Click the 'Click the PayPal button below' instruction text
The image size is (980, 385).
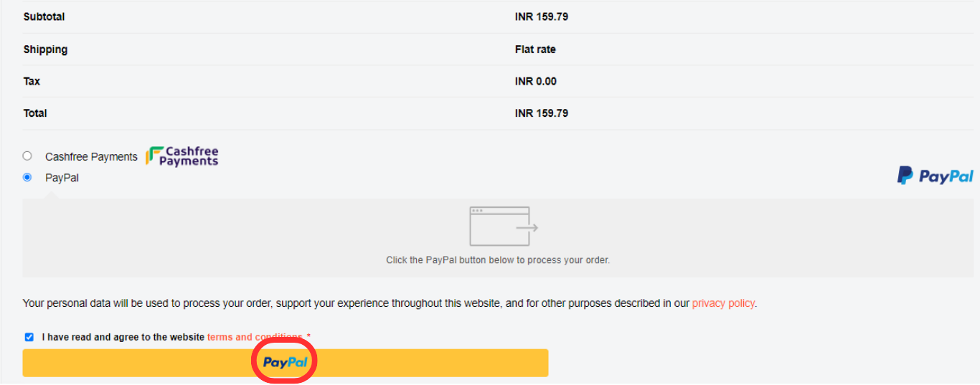(498, 260)
